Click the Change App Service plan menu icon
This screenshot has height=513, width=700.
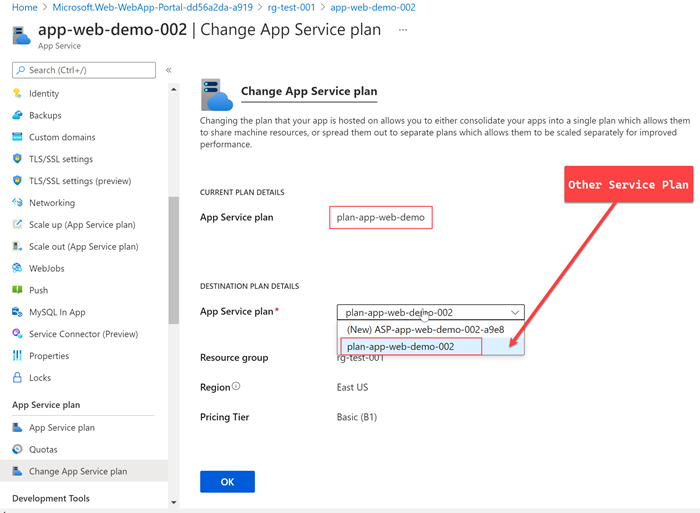17,471
